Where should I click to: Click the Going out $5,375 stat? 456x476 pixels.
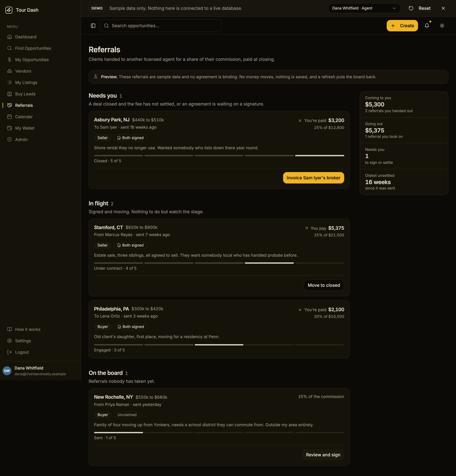404,130
